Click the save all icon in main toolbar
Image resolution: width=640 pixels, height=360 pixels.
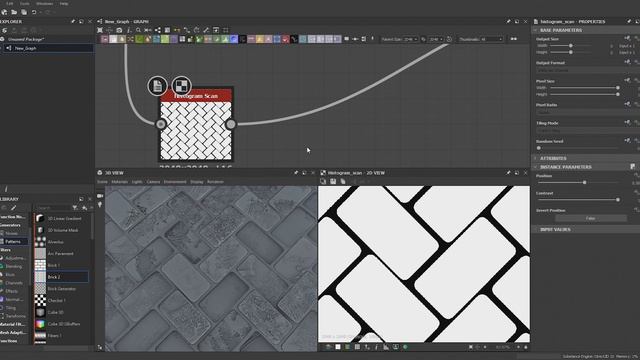24,12
